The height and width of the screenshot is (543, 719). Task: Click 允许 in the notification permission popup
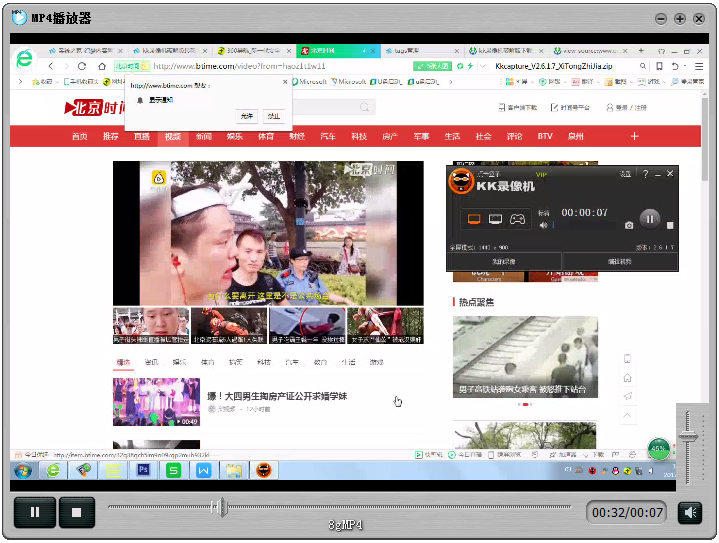(247, 116)
